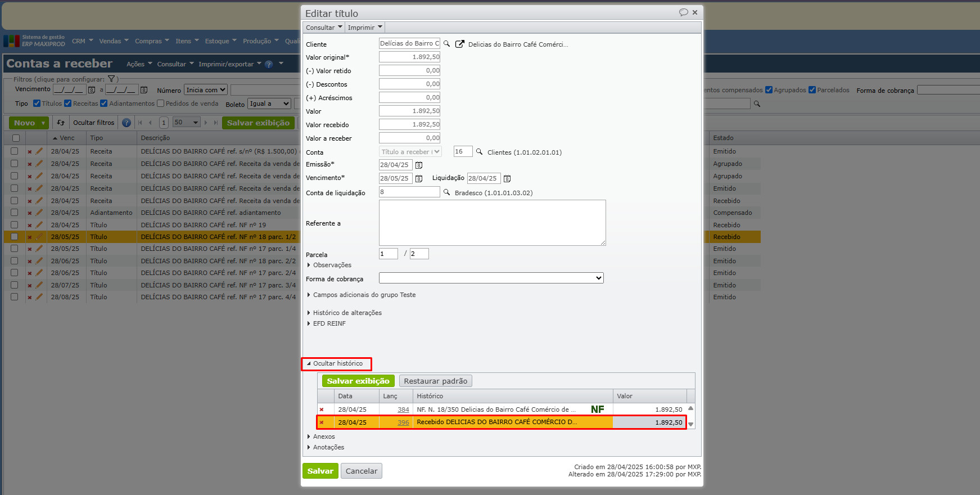Open the Vencimento calendar picker in Editar título
The image size is (980, 495).
click(x=419, y=179)
